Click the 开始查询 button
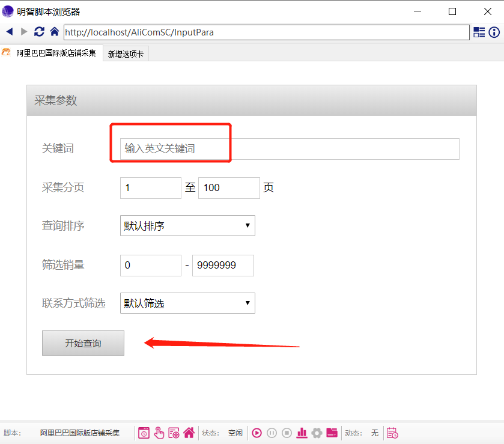The width and height of the screenshot is (504, 444). tap(83, 343)
